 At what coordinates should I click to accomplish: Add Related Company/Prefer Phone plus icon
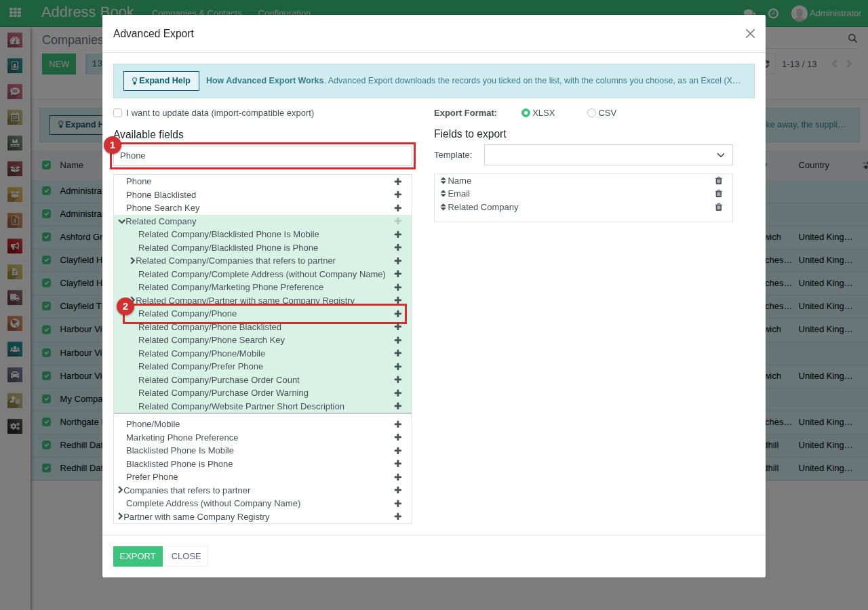point(398,367)
